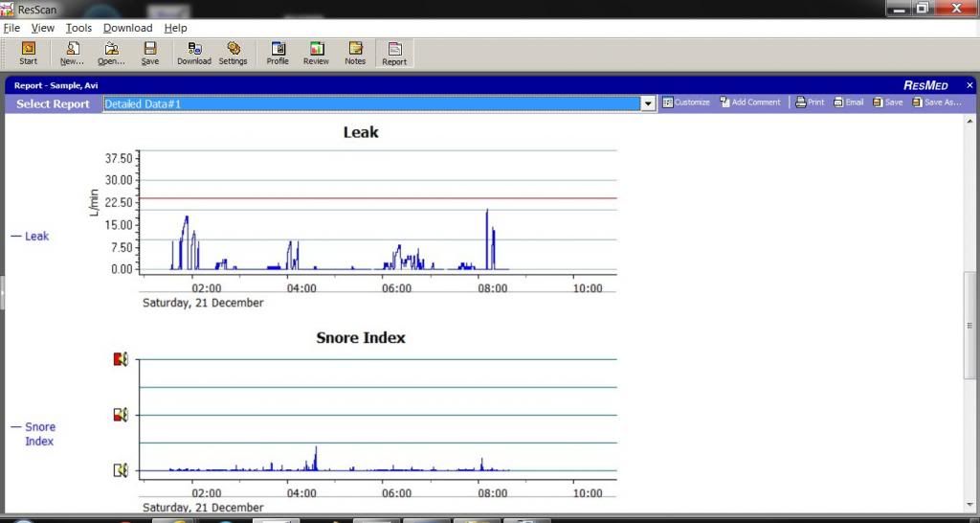Email the report
This screenshot has height=523, width=980.
click(848, 102)
